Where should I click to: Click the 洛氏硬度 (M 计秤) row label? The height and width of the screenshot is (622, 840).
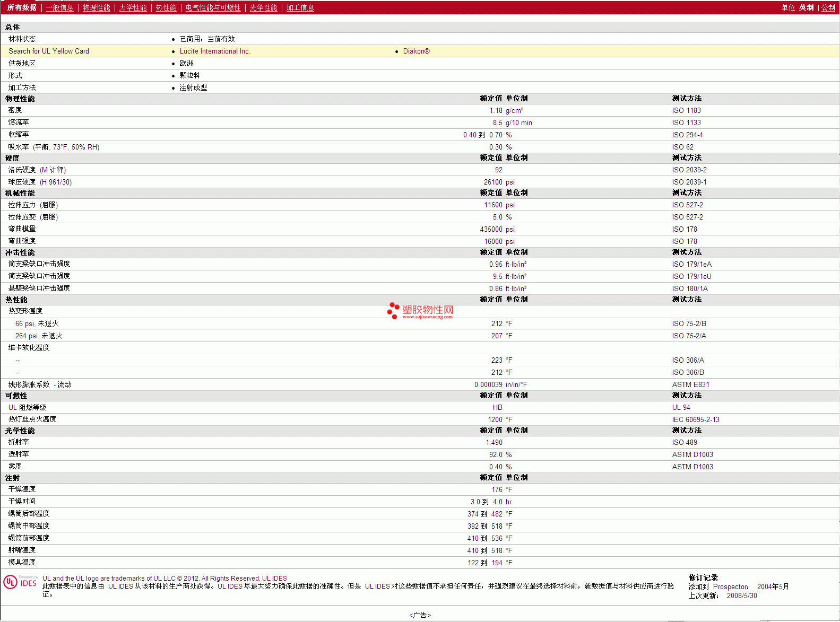pos(37,170)
